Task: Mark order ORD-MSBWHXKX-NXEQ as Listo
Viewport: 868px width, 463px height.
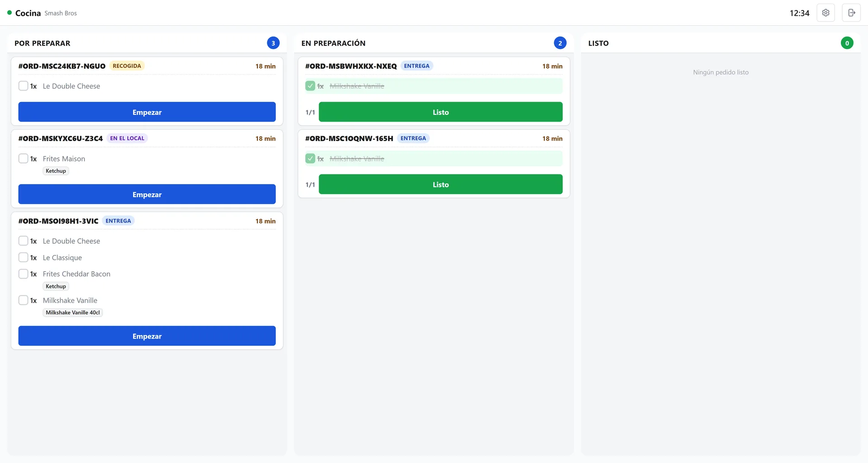Action: [x=440, y=112]
